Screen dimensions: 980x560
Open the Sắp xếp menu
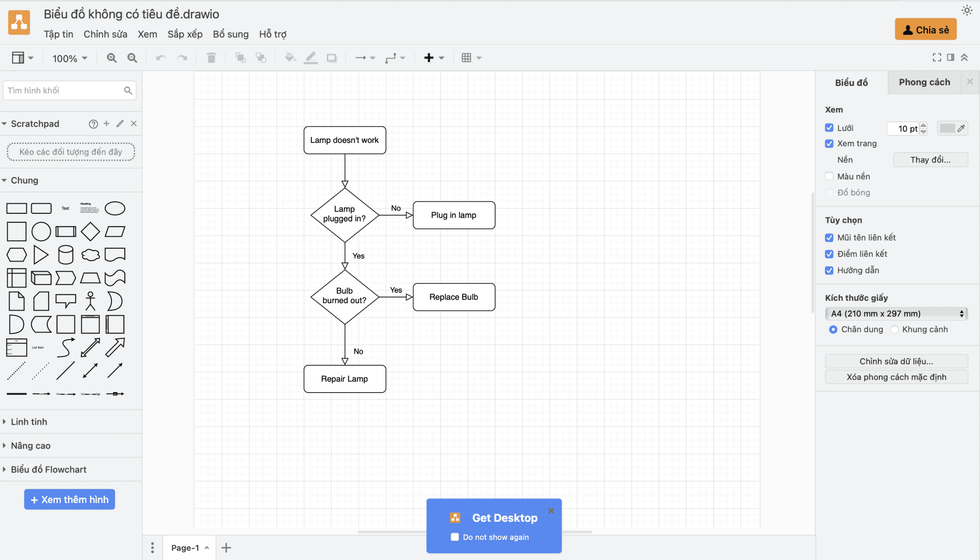click(185, 34)
